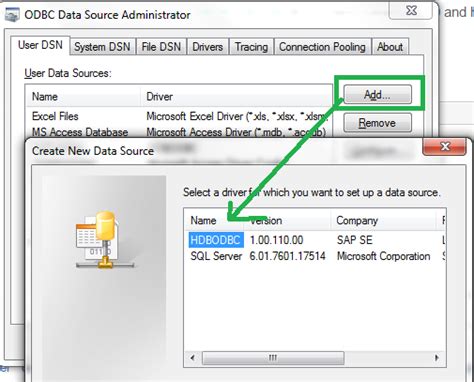
Task: Click the Add... button
Action: [x=377, y=95]
